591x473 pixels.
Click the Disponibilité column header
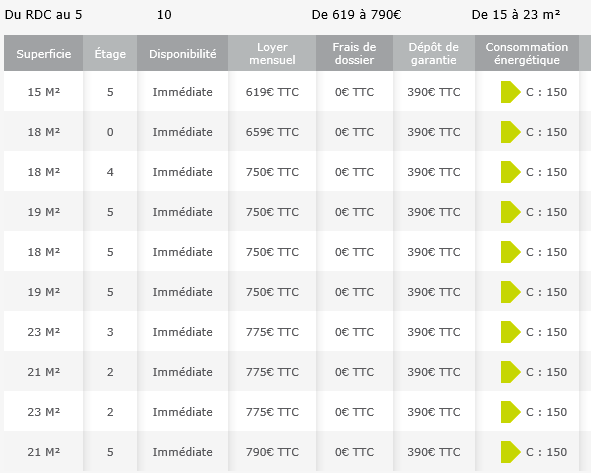click(x=182, y=53)
